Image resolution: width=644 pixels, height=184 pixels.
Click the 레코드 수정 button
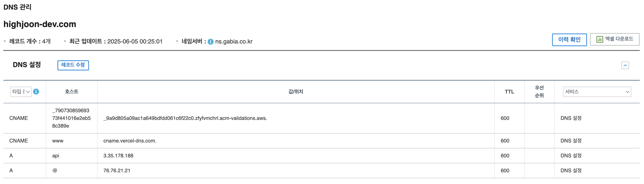[73, 65]
